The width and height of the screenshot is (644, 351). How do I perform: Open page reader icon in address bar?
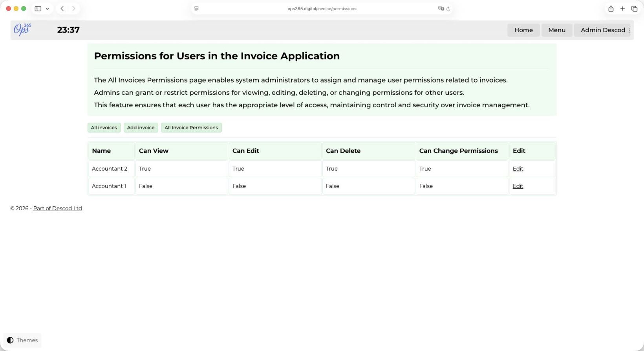196,9
